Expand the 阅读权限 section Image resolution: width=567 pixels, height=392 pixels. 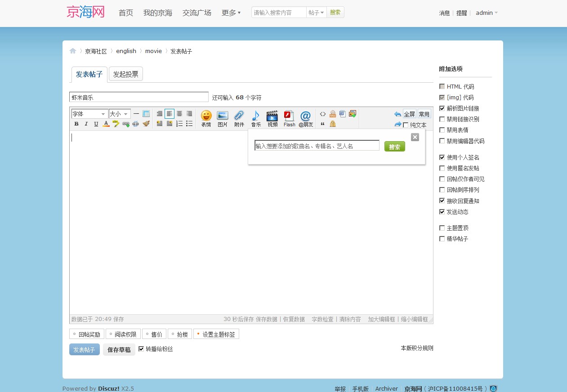pos(123,334)
